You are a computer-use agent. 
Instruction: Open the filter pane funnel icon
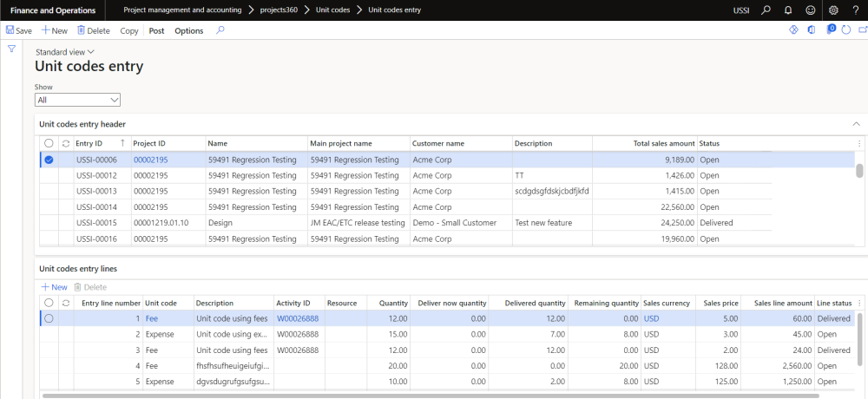tap(11, 49)
